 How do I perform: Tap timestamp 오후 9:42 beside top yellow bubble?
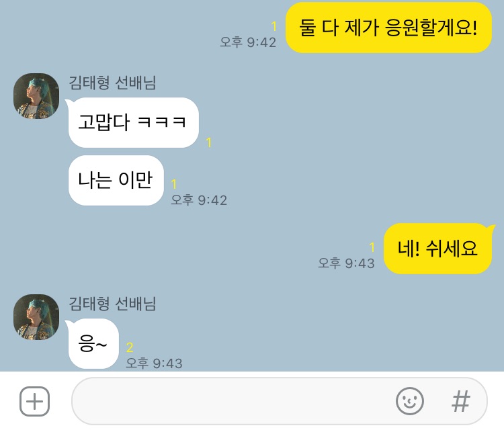[248, 42]
